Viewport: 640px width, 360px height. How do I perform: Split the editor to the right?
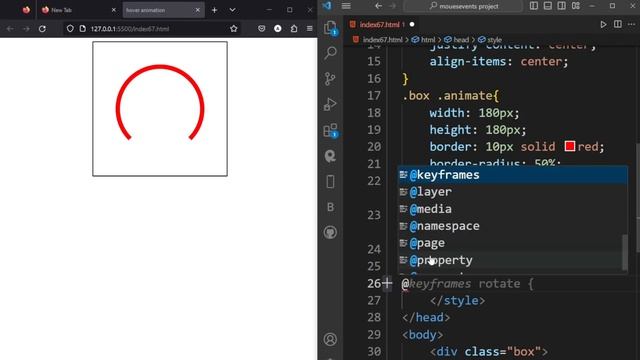pos(618,24)
